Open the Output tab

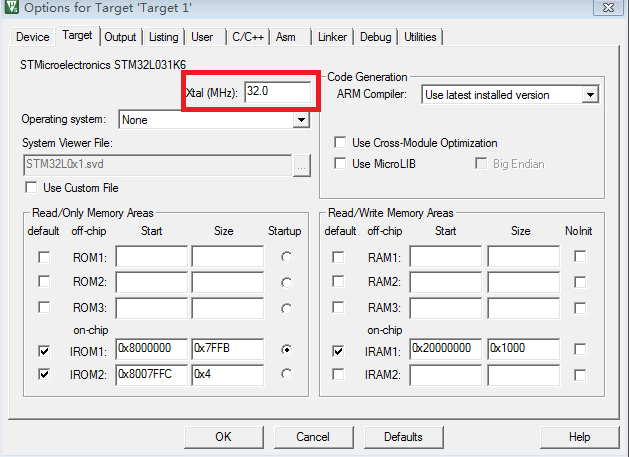[x=120, y=37]
